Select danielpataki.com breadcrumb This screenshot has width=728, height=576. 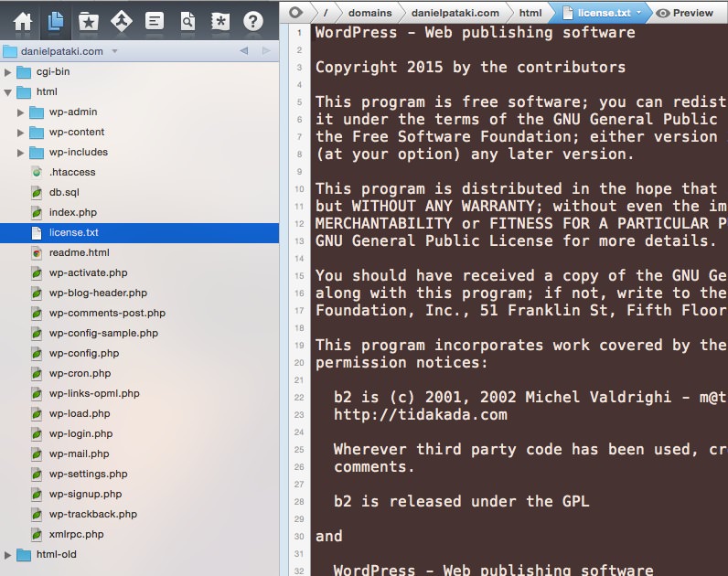455,13
